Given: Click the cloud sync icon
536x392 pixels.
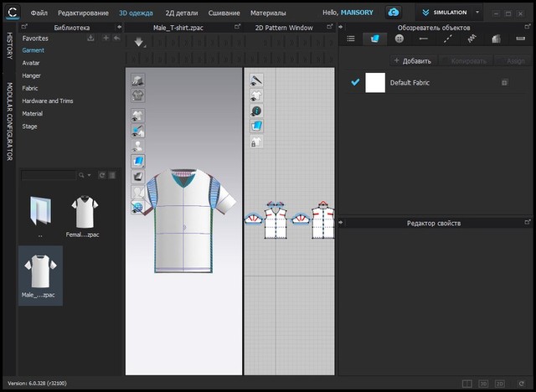Looking at the screenshot, I should 394,13.
